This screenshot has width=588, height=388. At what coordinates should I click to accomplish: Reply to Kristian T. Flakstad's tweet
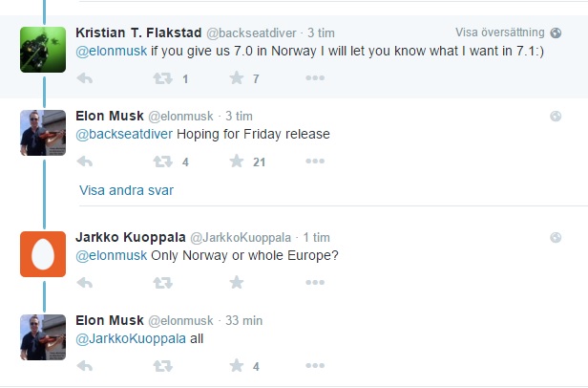[x=84, y=78]
